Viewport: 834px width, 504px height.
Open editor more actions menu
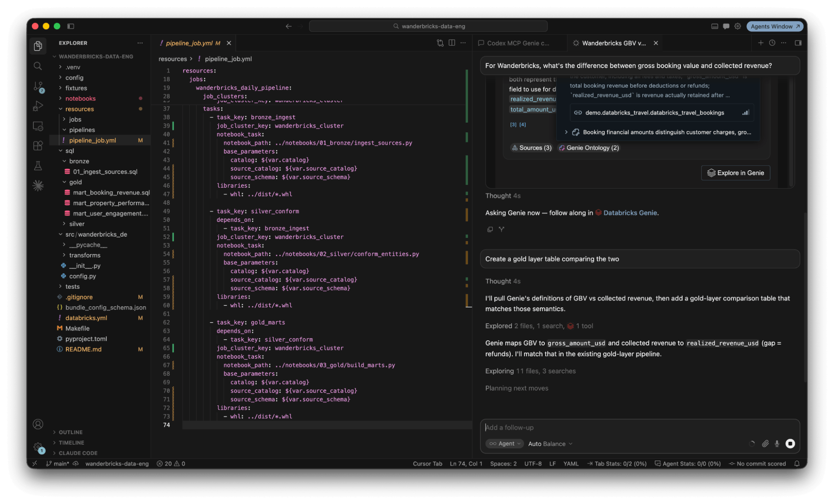(x=463, y=43)
